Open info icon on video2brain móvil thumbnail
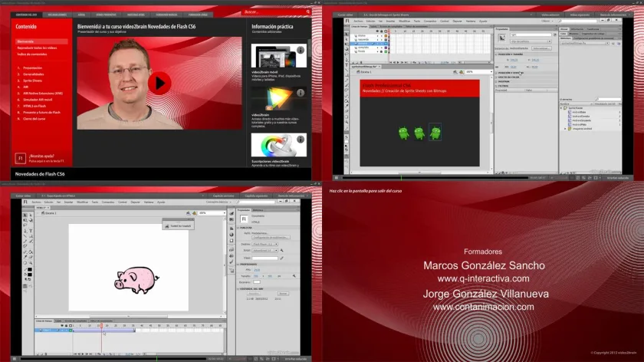Screen dimensions: 644x362 pos(301,50)
